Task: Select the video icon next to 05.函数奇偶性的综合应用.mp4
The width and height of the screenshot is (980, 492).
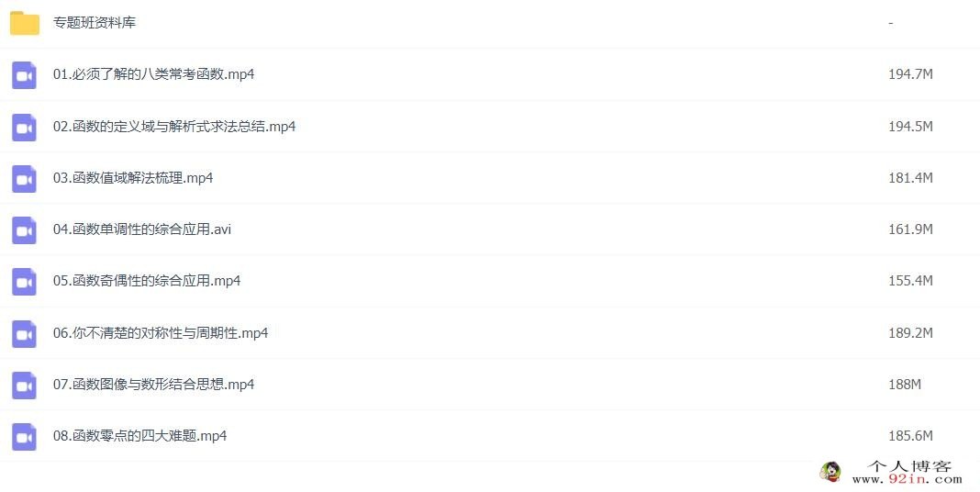Action: pyautogui.click(x=25, y=282)
